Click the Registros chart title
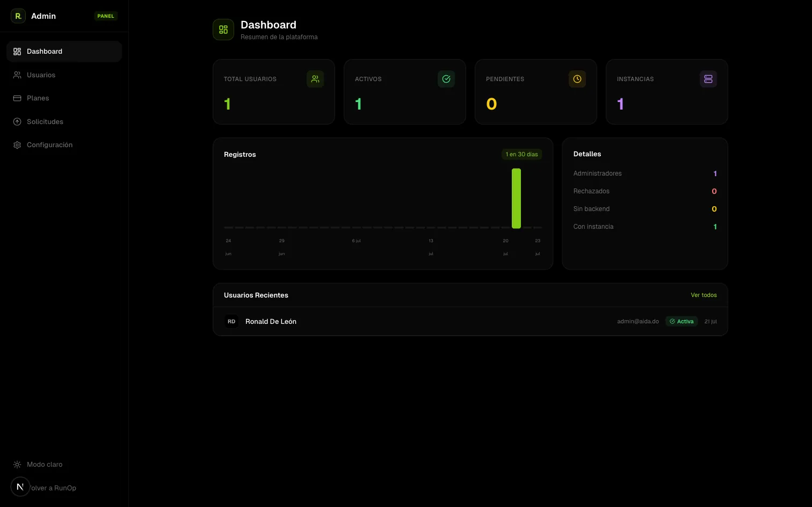The height and width of the screenshot is (507, 812). pyautogui.click(x=240, y=155)
